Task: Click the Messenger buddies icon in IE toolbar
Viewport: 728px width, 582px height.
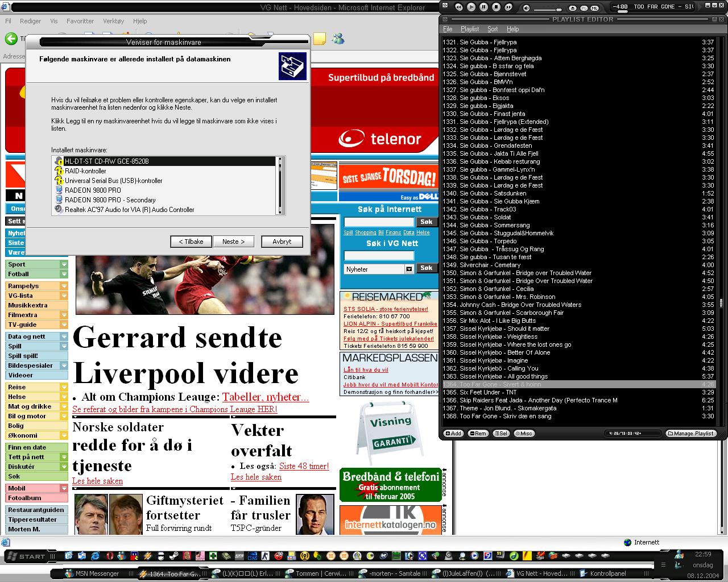Action: tap(338, 39)
